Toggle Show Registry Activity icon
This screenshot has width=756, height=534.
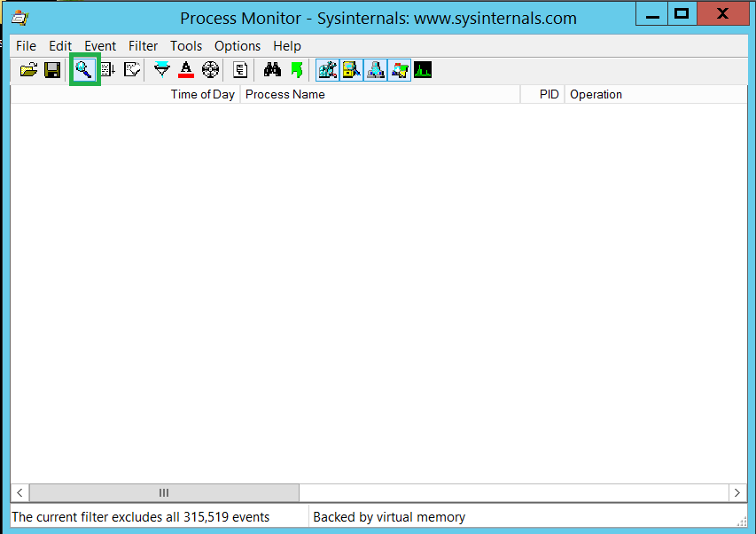coord(327,70)
